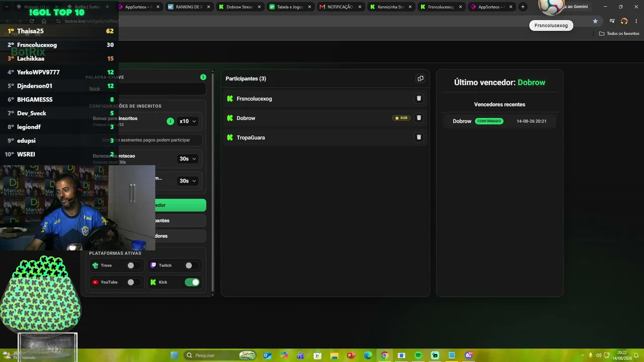This screenshot has width=644, height=362.
Task: Switch to Chrome in the taskbar
Action: click(384, 355)
